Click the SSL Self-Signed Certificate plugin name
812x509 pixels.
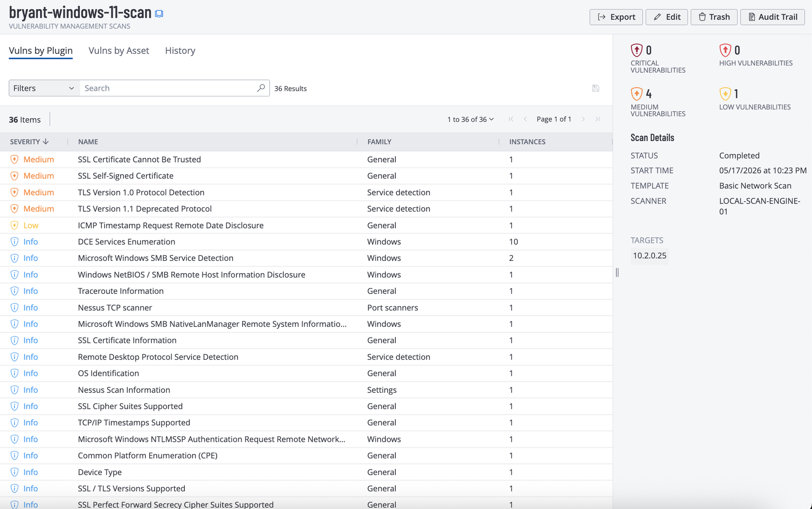[126, 176]
